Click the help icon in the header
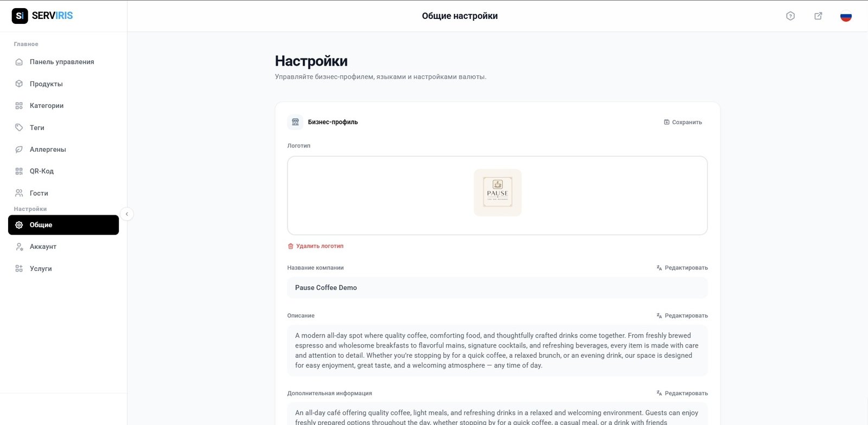 pos(790,16)
